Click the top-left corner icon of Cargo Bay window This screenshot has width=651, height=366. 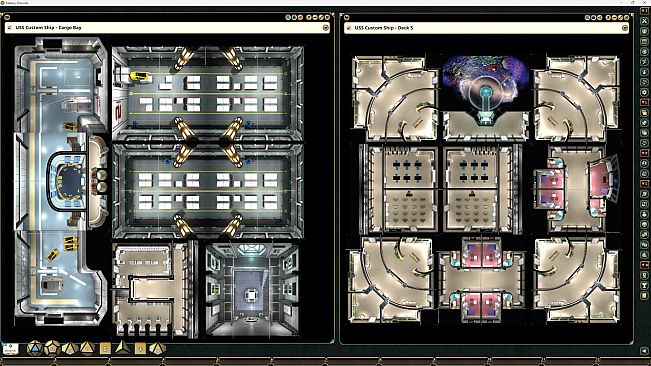point(7,17)
